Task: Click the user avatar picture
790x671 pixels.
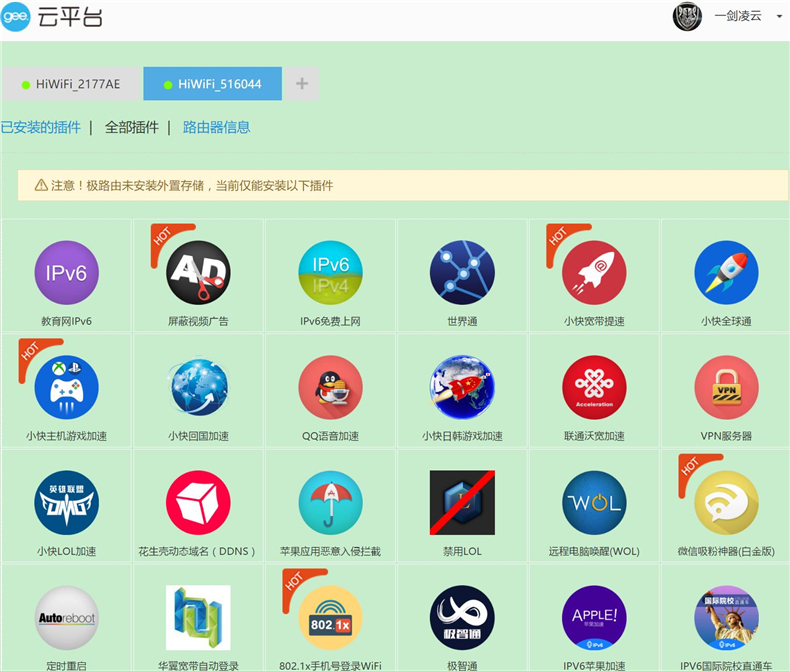Action: pos(687,17)
